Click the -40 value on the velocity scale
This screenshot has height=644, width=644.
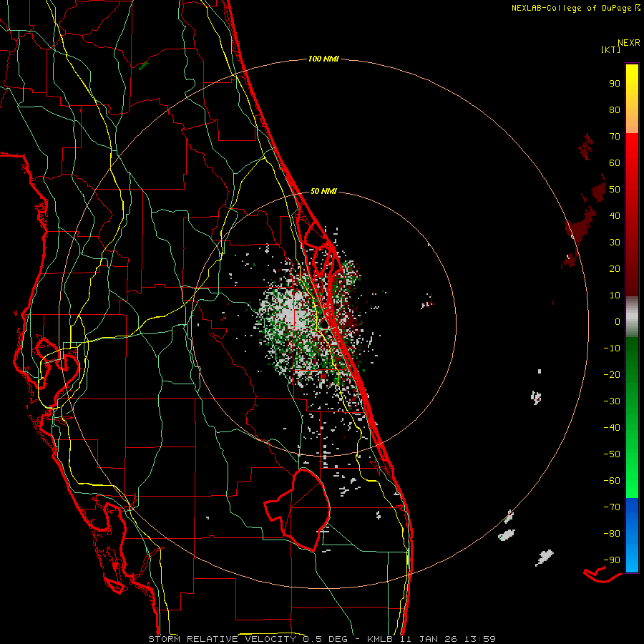[x=612, y=428]
